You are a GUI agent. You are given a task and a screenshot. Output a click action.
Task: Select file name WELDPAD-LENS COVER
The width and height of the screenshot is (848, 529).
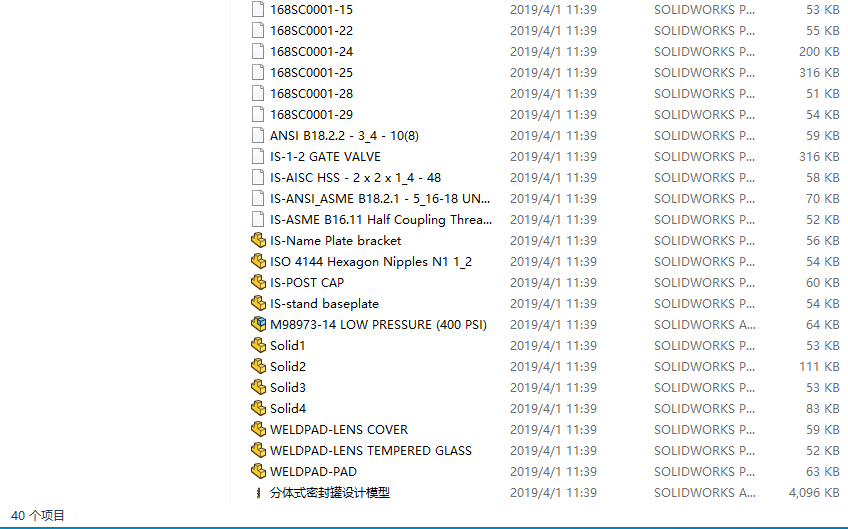point(339,429)
